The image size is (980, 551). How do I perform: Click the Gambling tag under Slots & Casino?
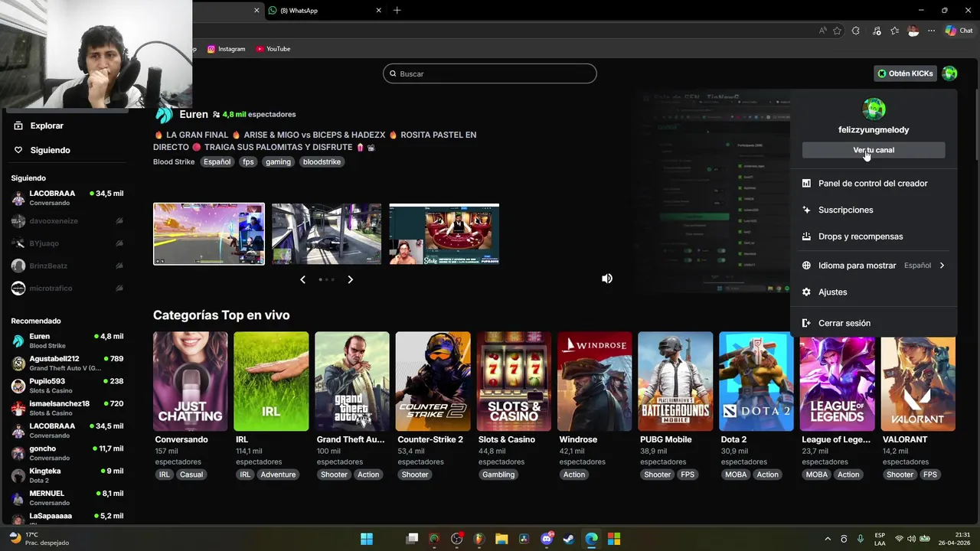tap(498, 474)
